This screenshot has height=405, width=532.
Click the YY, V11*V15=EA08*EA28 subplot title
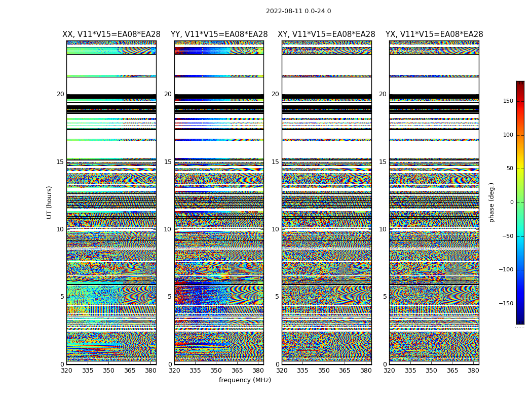point(219,34)
